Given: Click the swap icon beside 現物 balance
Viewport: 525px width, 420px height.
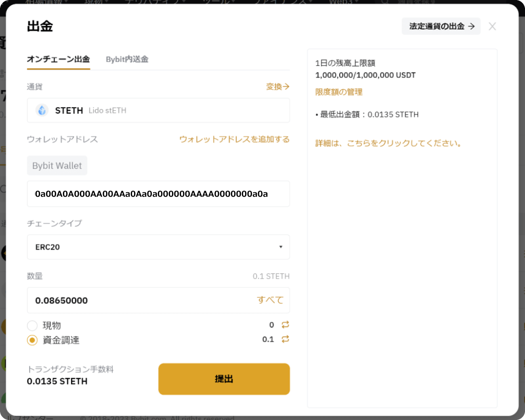Looking at the screenshot, I should [x=285, y=325].
